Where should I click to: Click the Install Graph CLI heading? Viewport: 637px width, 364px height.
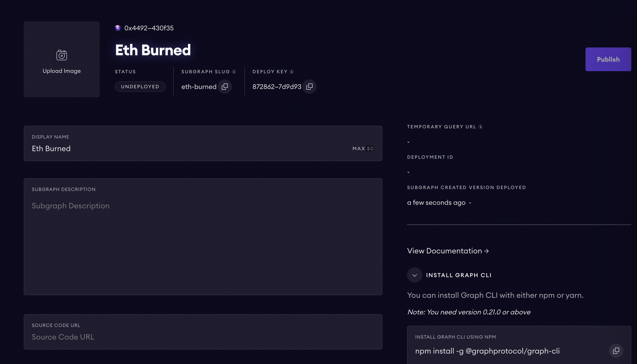[459, 275]
